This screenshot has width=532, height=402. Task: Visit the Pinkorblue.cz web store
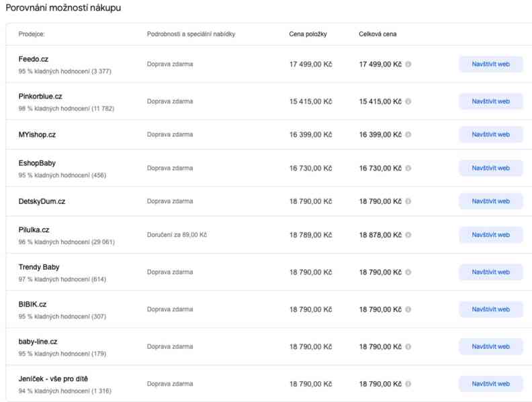click(x=490, y=101)
